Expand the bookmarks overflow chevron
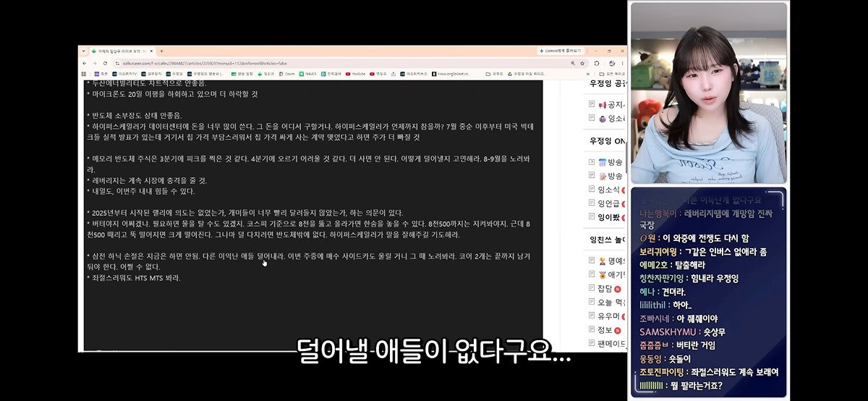 (x=587, y=74)
